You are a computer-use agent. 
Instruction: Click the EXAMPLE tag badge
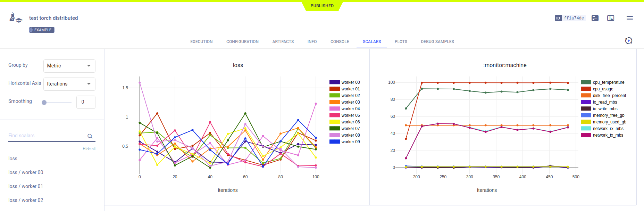click(x=42, y=30)
